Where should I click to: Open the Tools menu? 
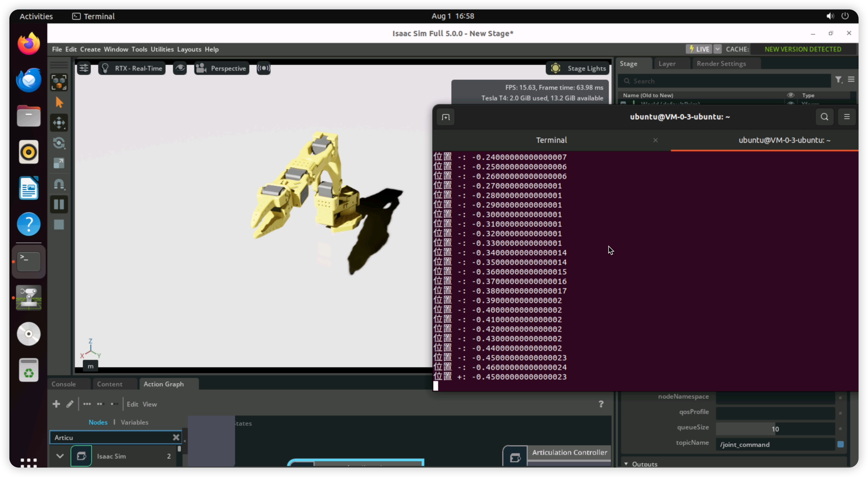point(139,49)
